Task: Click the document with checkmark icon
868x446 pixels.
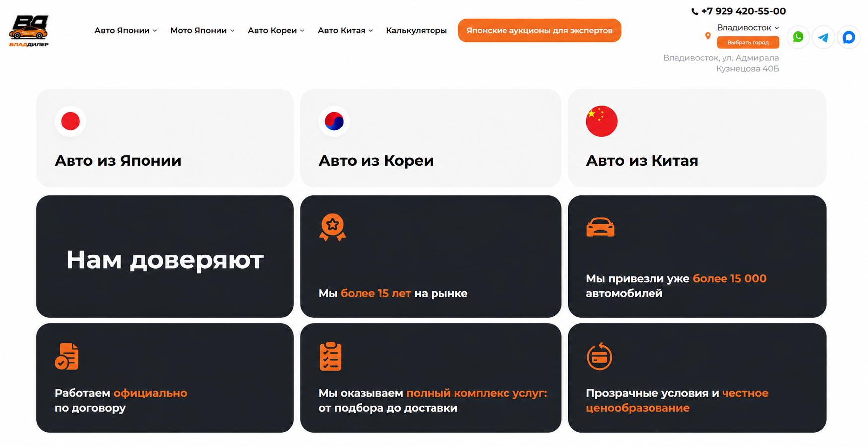Action: [67, 356]
